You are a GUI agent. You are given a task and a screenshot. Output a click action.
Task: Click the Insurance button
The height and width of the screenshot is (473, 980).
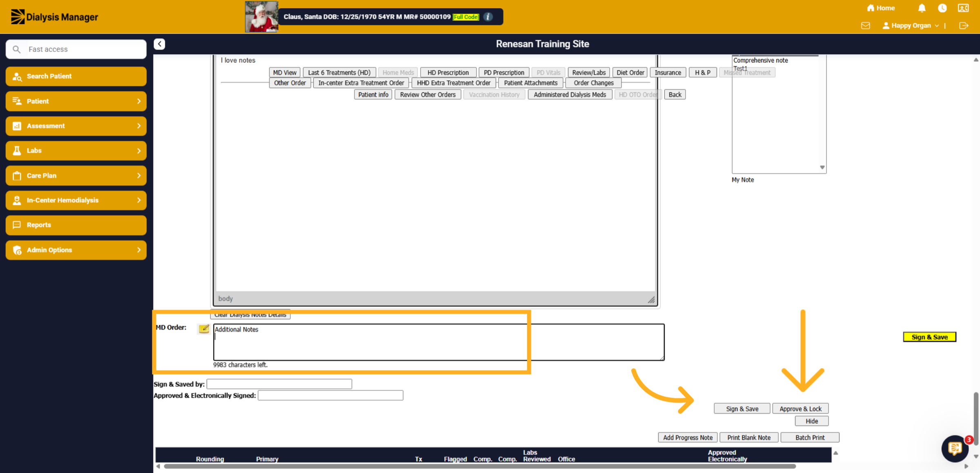point(668,73)
